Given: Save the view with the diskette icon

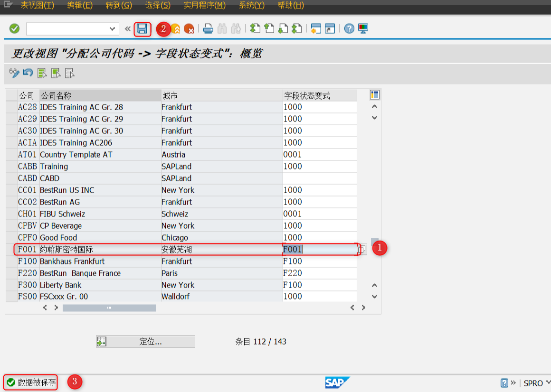Looking at the screenshot, I should pyautogui.click(x=142, y=29).
